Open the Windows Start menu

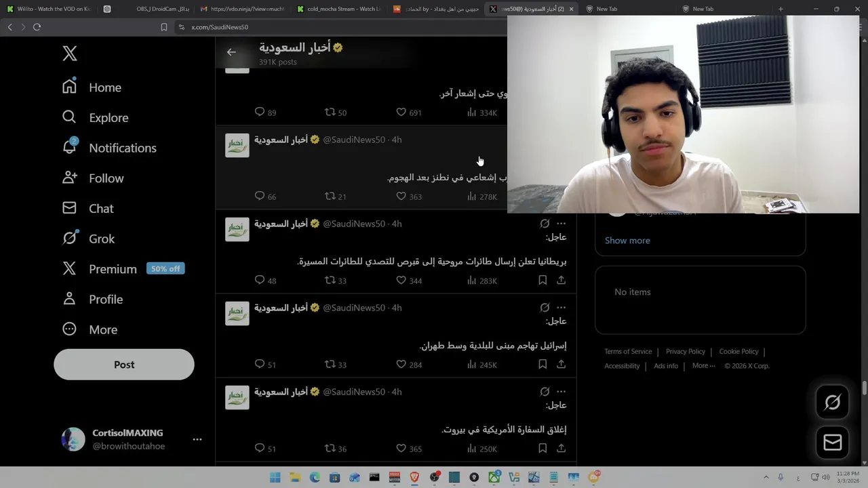tap(275, 477)
